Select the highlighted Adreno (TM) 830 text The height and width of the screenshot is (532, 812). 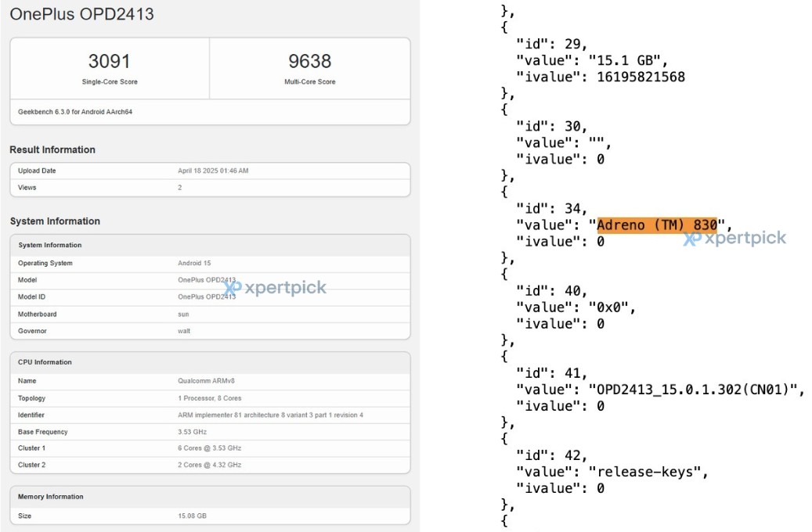click(657, 225)
